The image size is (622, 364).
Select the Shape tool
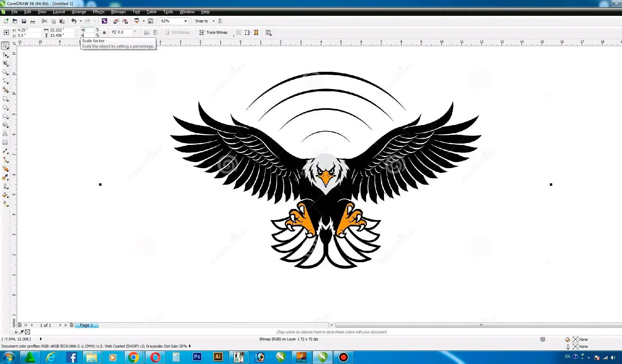pyautogui.click(x=5, y=55)
